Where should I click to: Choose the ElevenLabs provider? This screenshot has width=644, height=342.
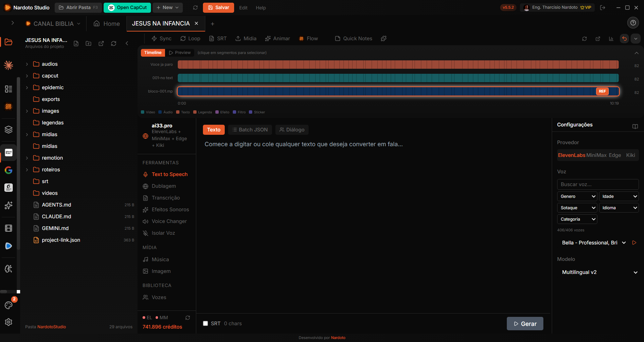click(572, 155)
